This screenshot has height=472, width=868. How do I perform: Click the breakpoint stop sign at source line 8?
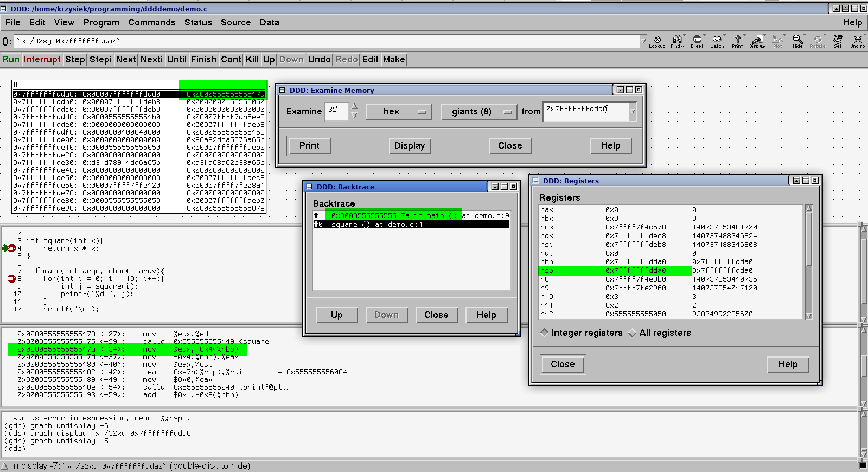[x=11, y=278]
